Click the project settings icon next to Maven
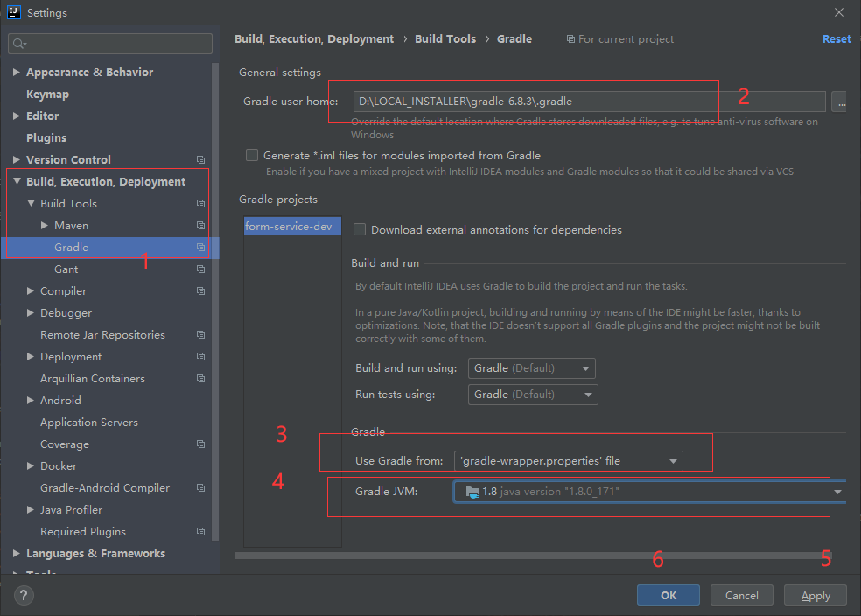This screenshot has width=861, height=616. (200, 225)
